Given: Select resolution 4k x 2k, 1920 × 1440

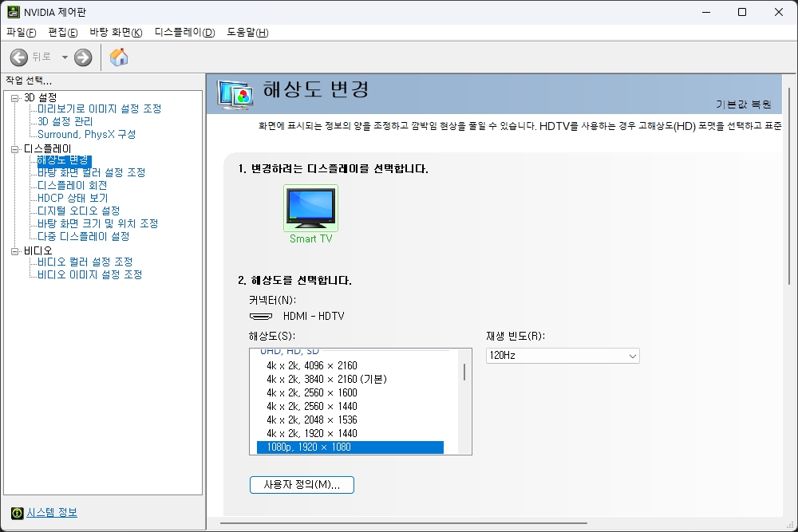Looking at the screenshot, I should tap(350, 434).
